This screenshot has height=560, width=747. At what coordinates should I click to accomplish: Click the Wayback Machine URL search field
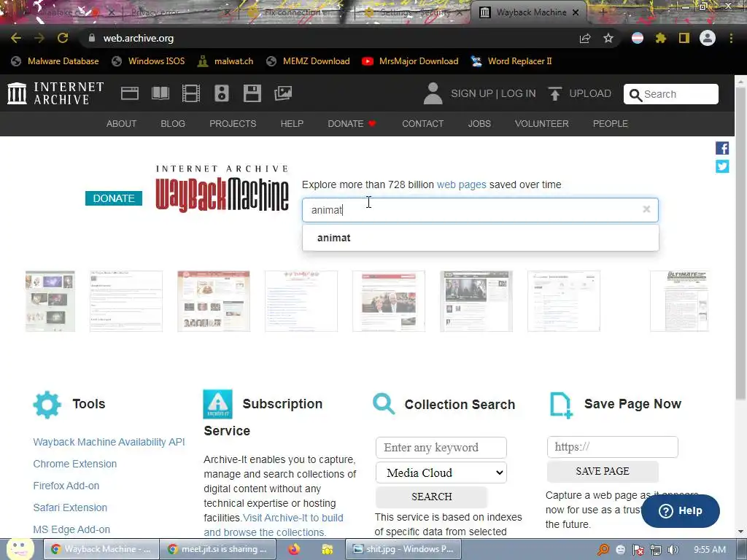click(x=480, y=210)
